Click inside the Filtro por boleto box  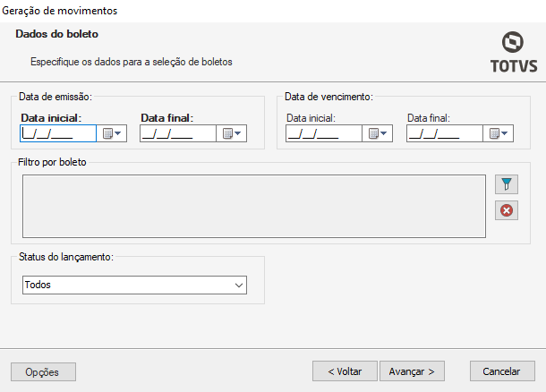pyautogui.click(x=253, y=206)
